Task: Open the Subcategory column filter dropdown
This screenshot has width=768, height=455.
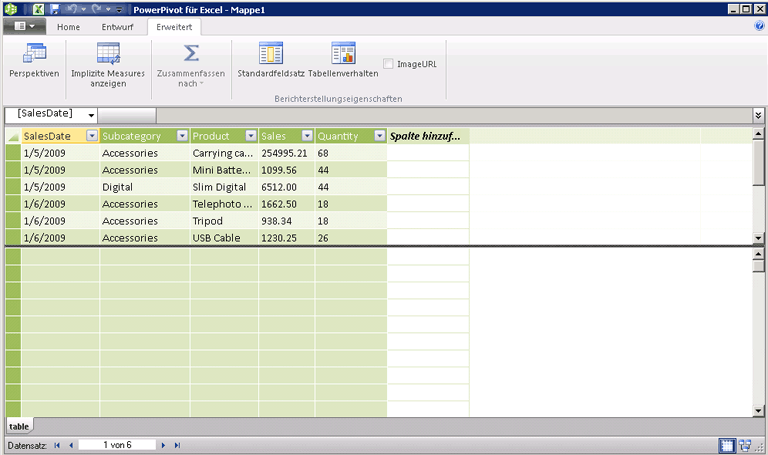Action: [x=182, y=136]
